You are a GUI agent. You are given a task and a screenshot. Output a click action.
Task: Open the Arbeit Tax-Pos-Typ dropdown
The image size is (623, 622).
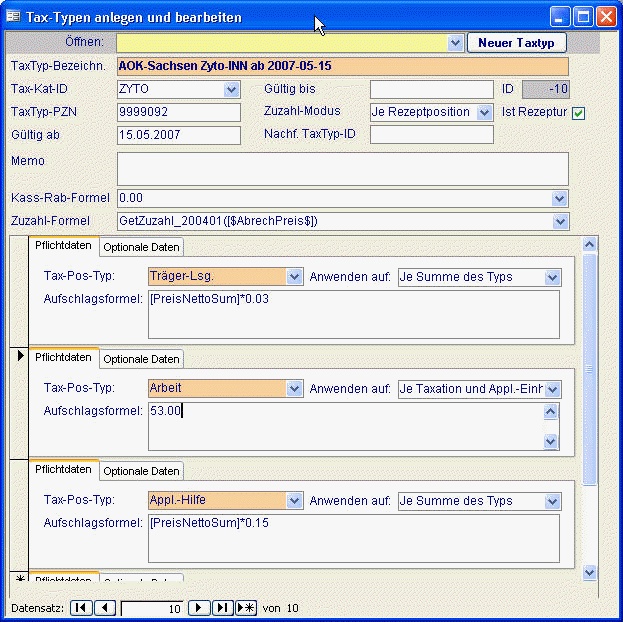pyautogui.click(x=294, y=389)
